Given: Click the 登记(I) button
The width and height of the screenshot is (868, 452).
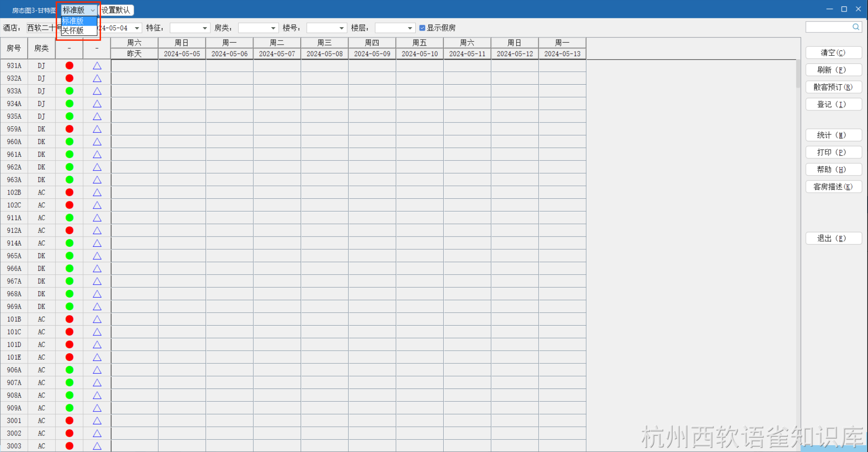Looking at the screenshot, I should tap(834, 104).
